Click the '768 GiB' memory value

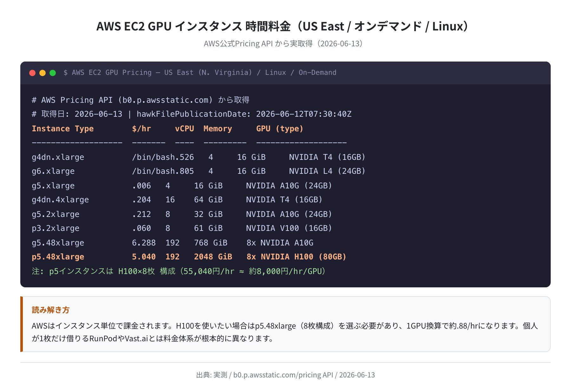coord(211,243)
